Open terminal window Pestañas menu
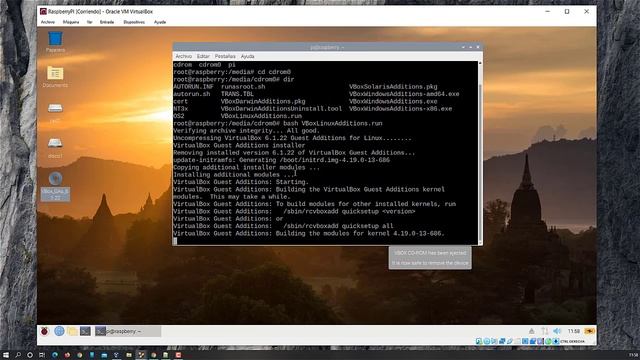 click(225, 56)
